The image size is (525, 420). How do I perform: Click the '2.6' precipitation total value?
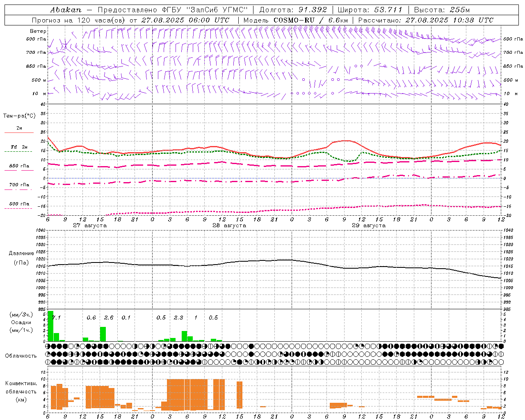pos(109,317)
